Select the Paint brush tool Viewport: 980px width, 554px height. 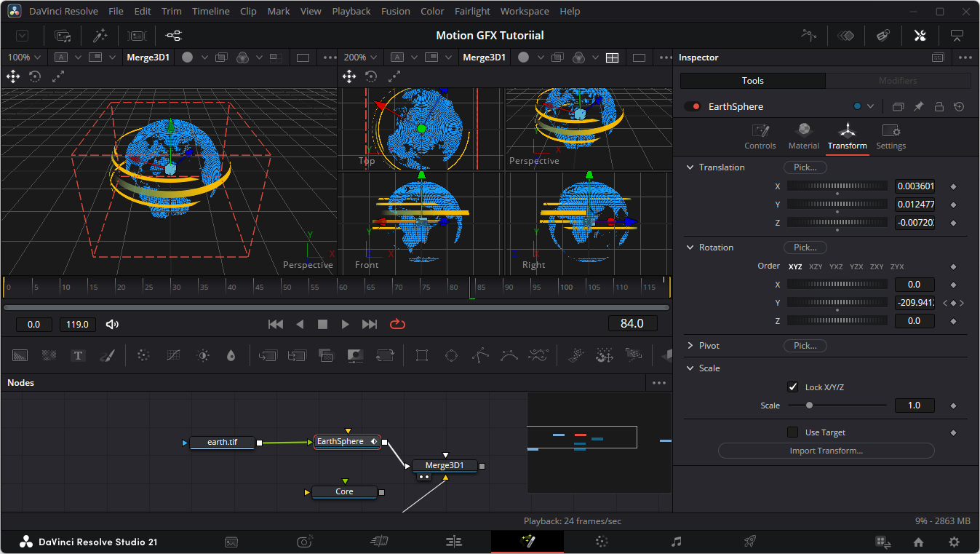(x=107, y=355)
